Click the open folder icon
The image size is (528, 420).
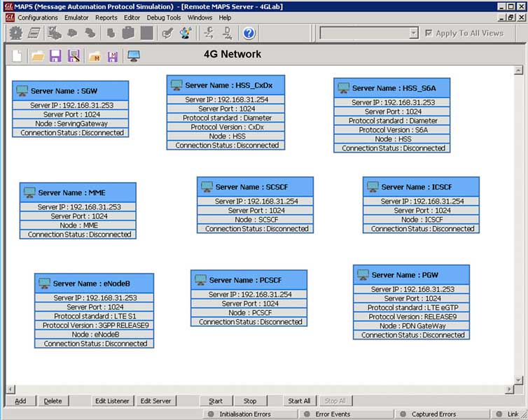37,56
